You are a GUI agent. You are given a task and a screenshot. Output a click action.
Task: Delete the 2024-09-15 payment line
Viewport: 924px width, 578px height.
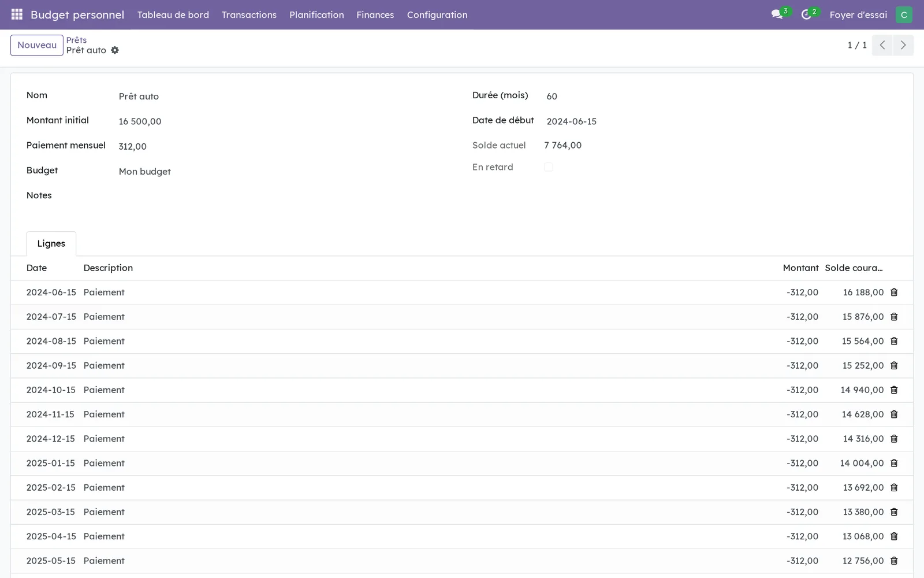tap(894, 365)
